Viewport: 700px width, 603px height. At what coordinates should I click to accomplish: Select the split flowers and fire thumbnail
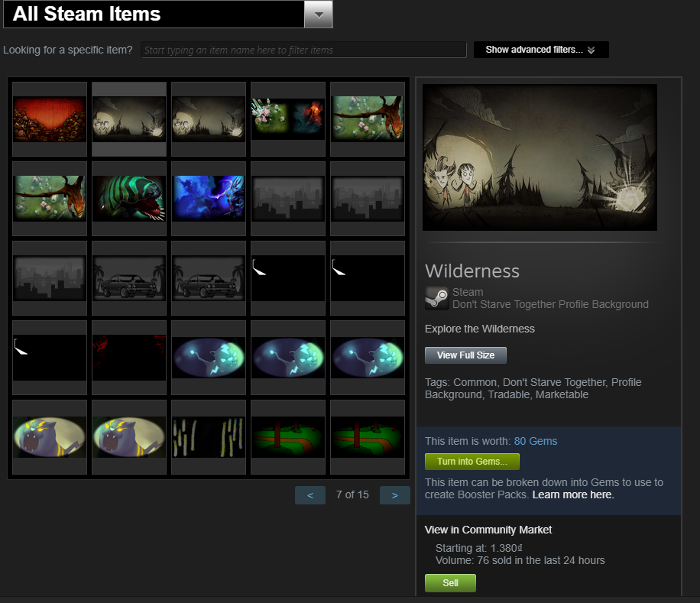[x=288, y=119]
